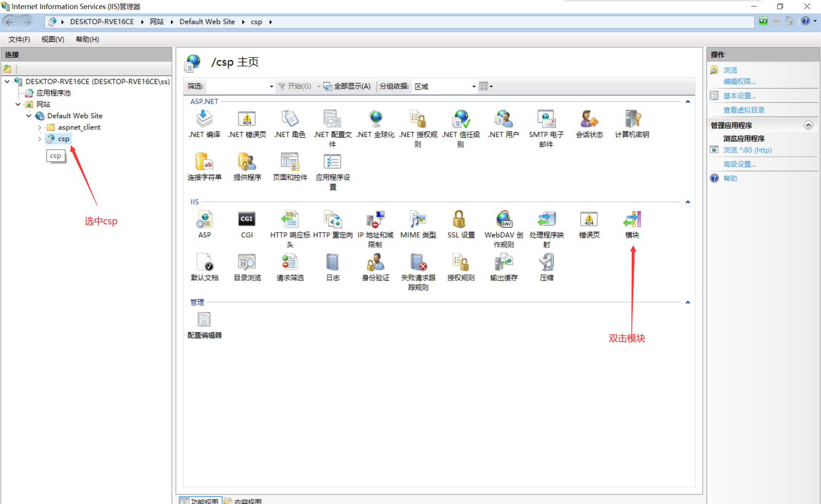This screenshot has height=504, width=821.
Task: Collapse the 管理应用程序 actions section
Action: (808, 125)
